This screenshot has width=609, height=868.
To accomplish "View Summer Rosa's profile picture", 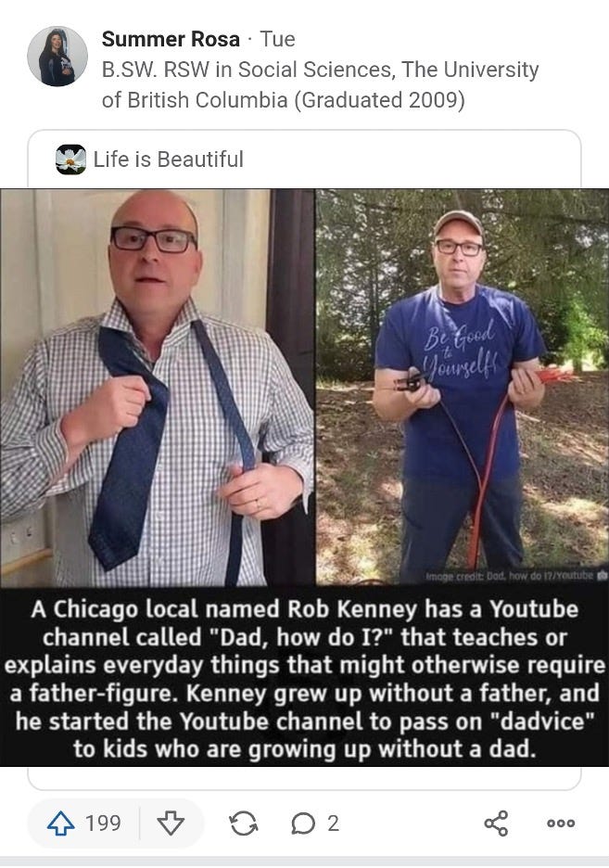I will point(57,56).
